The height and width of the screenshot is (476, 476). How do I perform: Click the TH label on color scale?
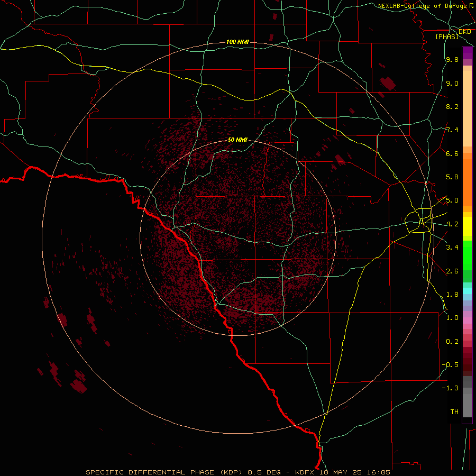[454, 412]
